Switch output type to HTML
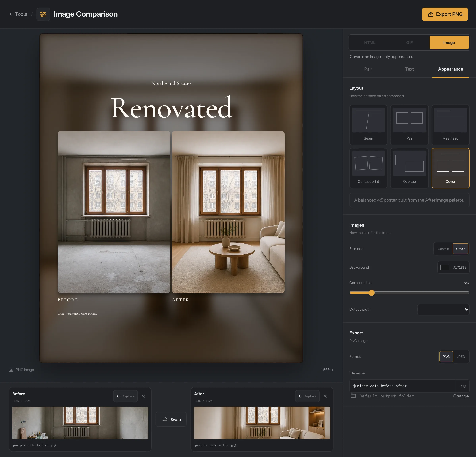 click(x=370, y=42)
